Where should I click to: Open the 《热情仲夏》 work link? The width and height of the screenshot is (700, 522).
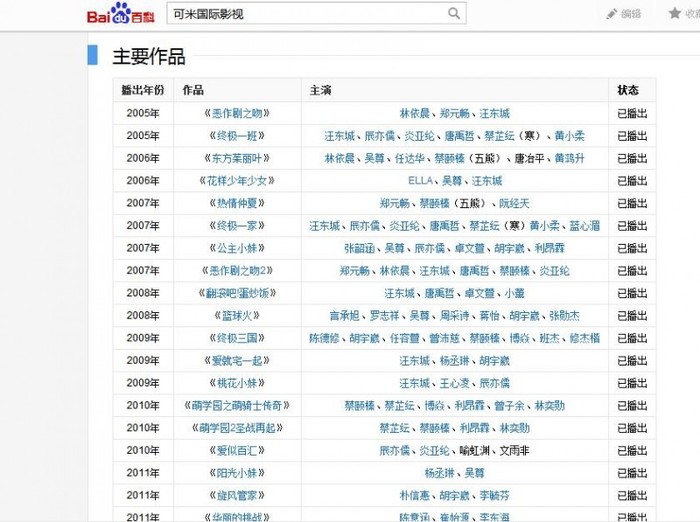pyautogui.click(x=237, y=203)
